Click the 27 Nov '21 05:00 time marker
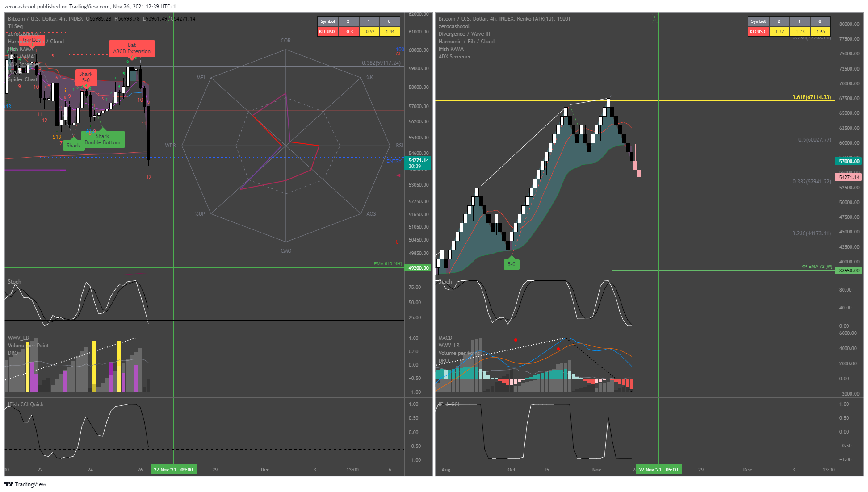 658,470
